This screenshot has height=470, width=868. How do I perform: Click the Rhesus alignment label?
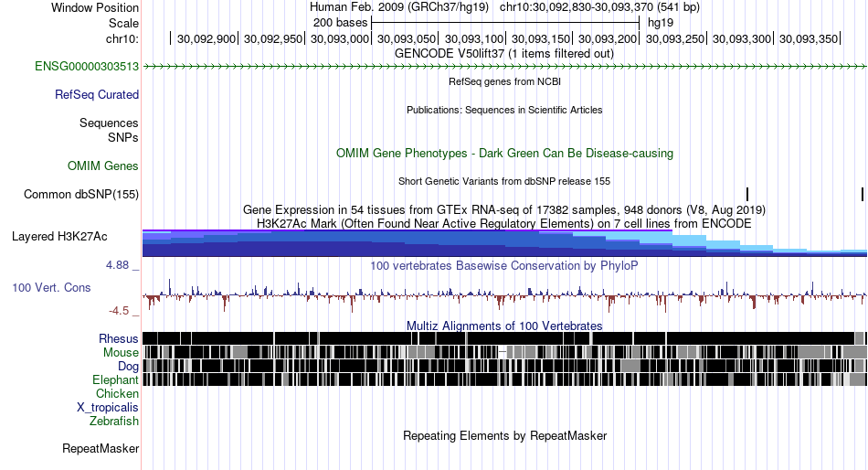click(x=118, y=338)
